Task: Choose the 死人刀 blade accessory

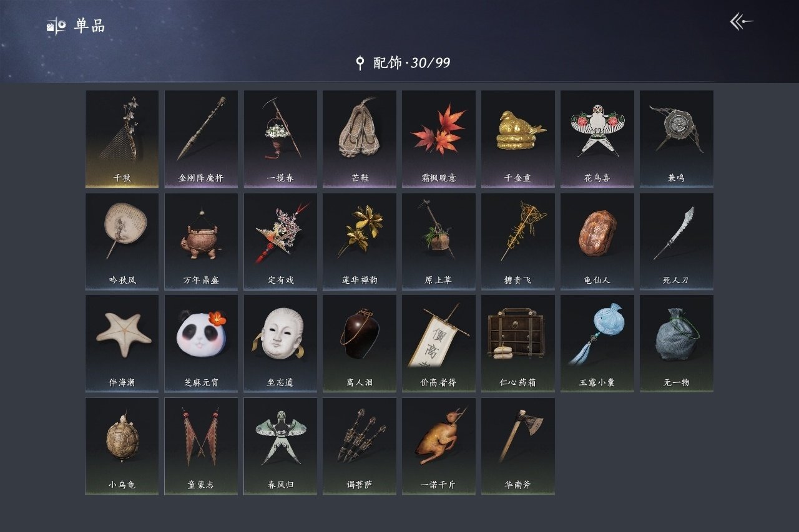Action: click(677, 241)
